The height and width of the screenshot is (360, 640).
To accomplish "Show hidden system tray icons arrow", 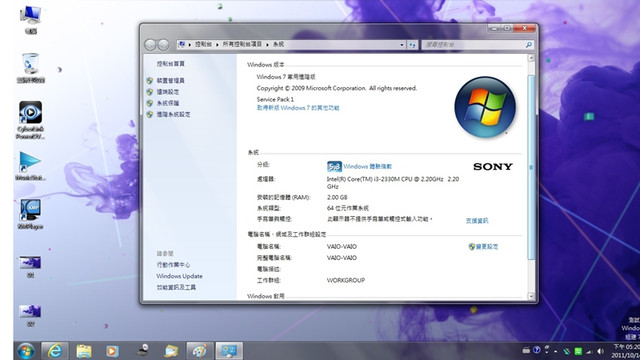I will (x=556, y=351).
